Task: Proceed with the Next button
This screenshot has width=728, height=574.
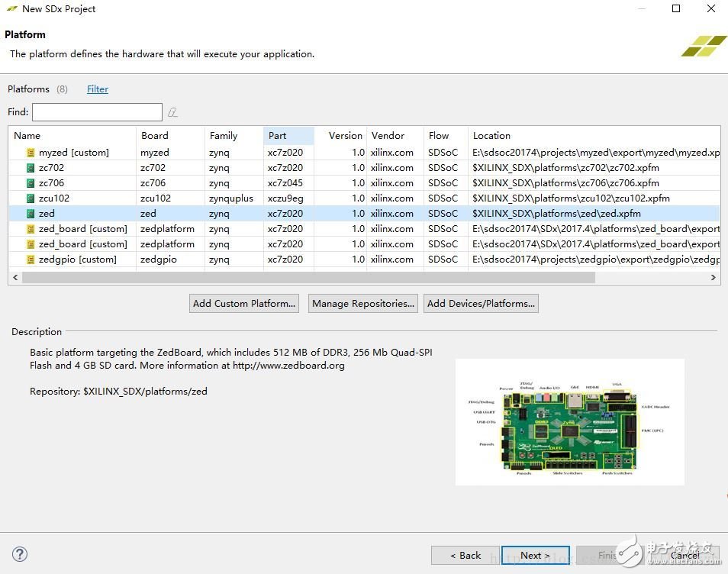Action: (x=534, y=555)
